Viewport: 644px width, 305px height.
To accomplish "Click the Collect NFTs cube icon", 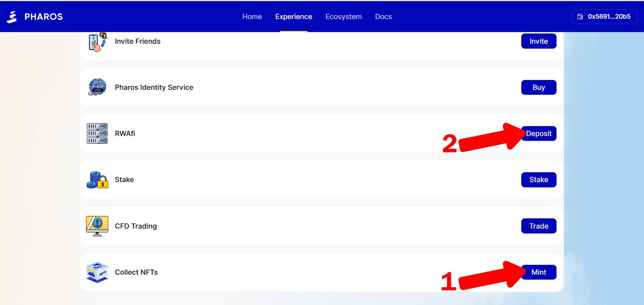I will click(97, 272).
